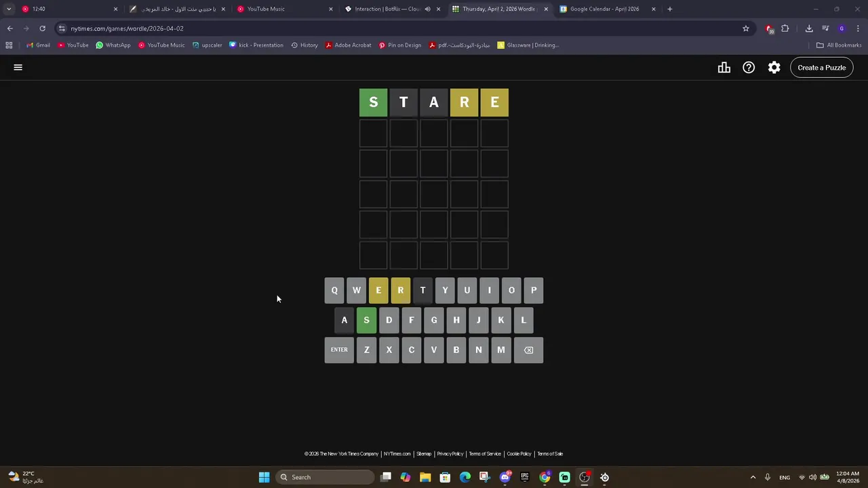Viewport: 868px width, 488px height.
Task: Open the NYTimes.com footer link
Action: point(397,454)
